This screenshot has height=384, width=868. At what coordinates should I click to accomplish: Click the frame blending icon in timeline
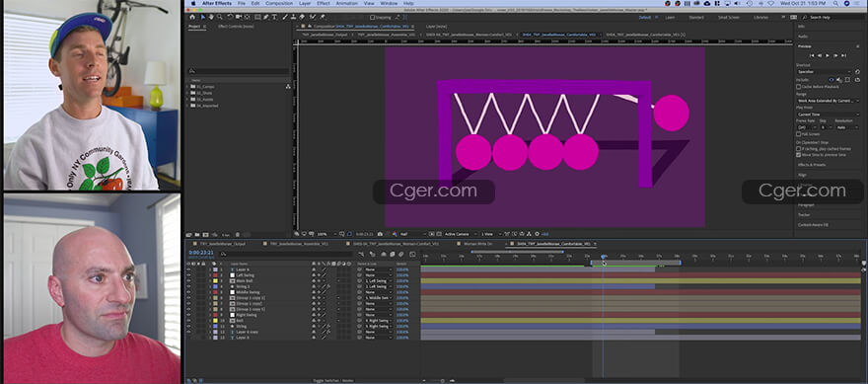(392, 255)
